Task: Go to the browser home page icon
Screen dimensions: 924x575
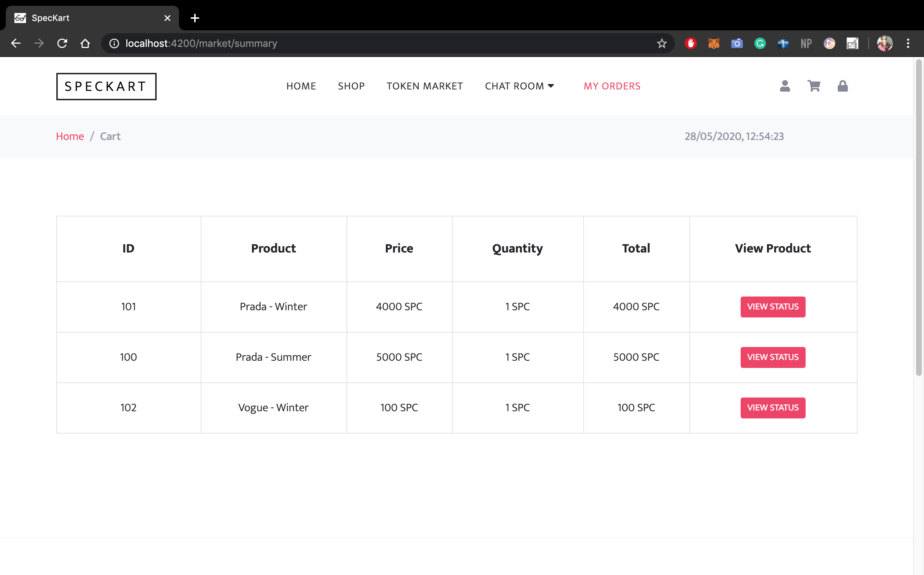Action: (x=85, y=43)
